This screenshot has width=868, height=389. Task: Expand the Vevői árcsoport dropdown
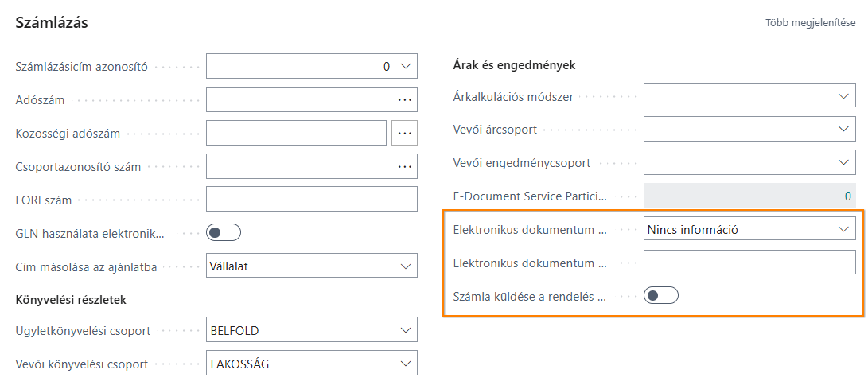click(x=843, y=129)
